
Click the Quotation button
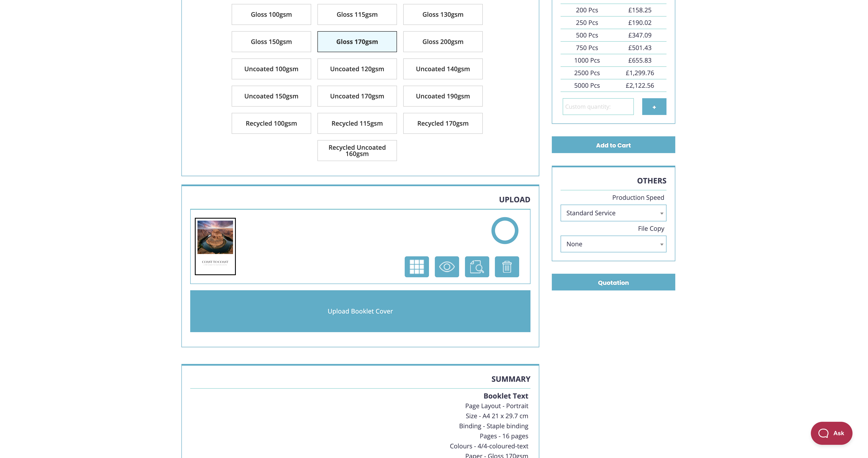coord(613,282)
